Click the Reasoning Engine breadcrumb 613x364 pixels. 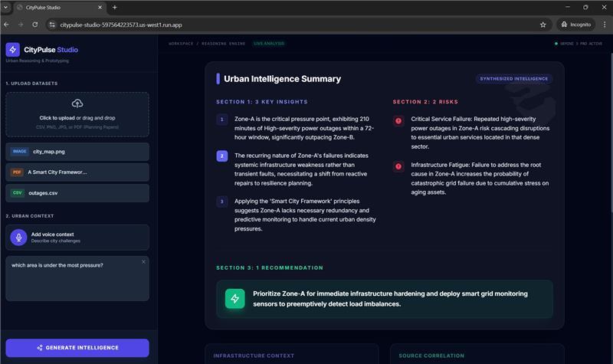223,44
